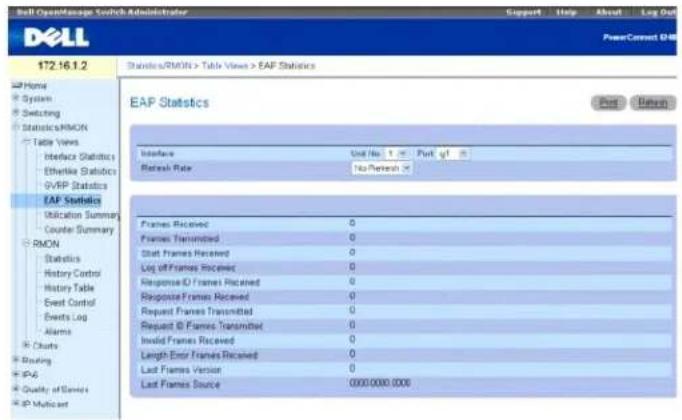Screen dimensions: 682x420
Task: Open the About link
Action: [608, 12]
